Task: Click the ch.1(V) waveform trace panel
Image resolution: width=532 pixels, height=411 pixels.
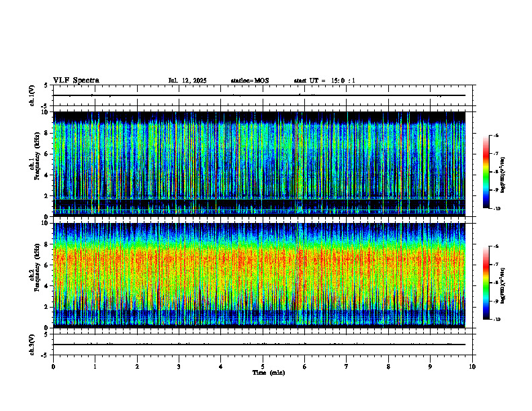Action: point(263,95)
